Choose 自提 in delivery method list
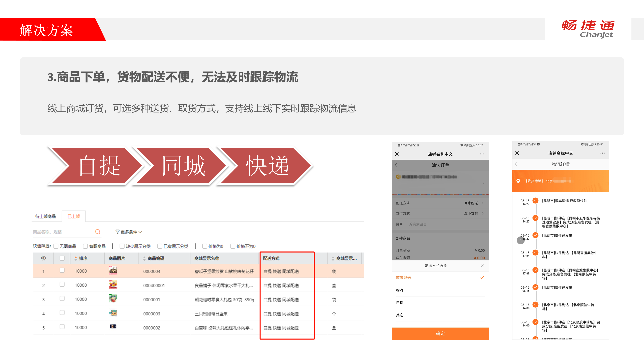This screenshot has width=644, height=362. [x=400, y=302]
